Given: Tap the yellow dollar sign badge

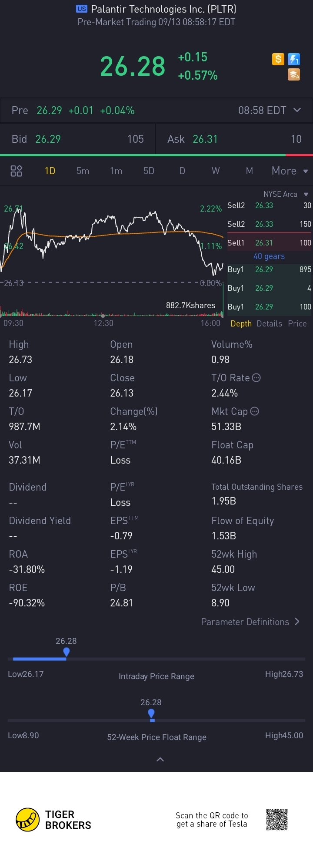Looking at the screenshot, I should 278,59.
